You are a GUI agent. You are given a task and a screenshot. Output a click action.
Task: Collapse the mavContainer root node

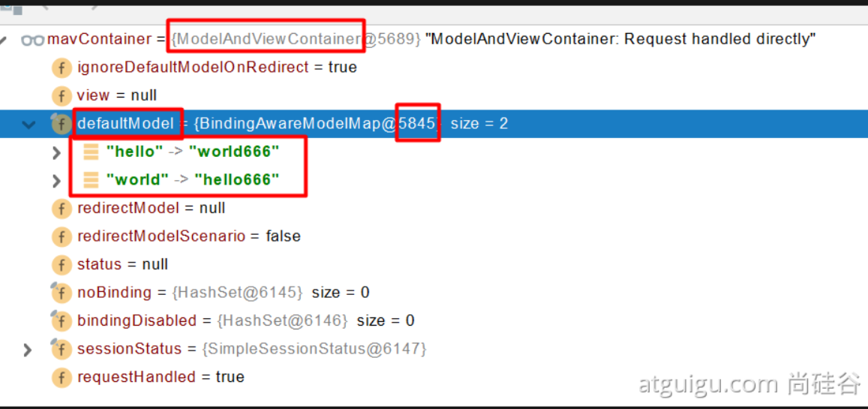3,40
